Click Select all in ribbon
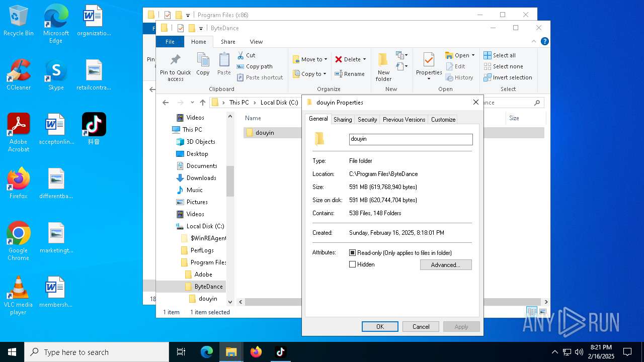The height and width of the screenshot is (362, 644). (500, 55)
